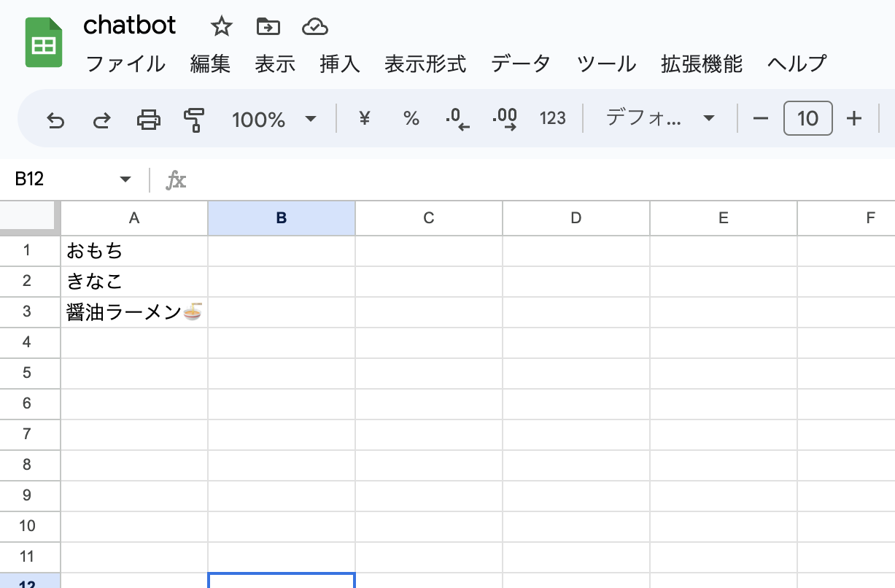Open the Google Sheets home icon

[44, 43]
